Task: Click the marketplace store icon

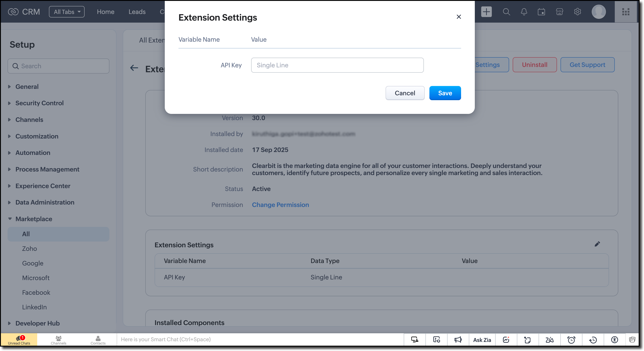Action: (559, 12)
